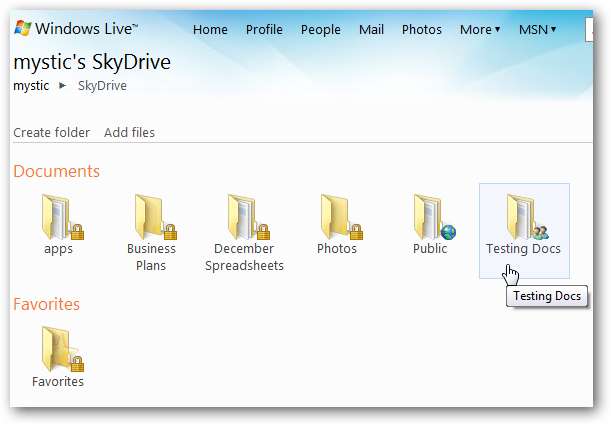Click the Testing Docs folder label

[x=523, y=249]
